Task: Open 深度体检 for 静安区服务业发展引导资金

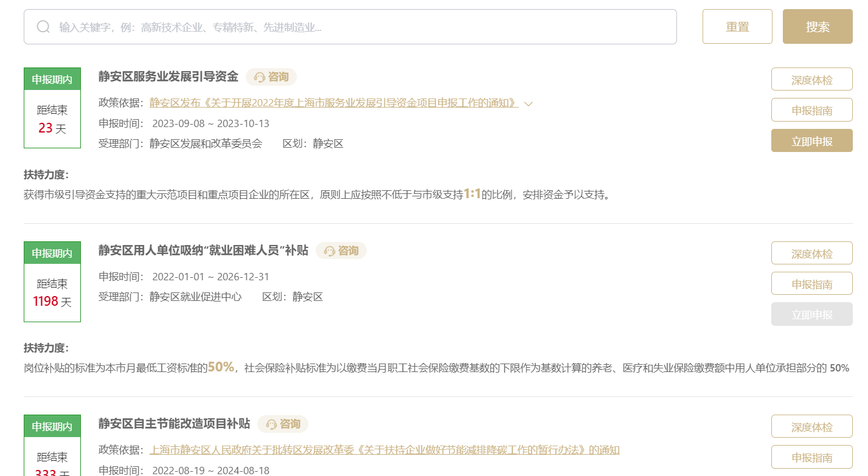Action: (811, 79)
